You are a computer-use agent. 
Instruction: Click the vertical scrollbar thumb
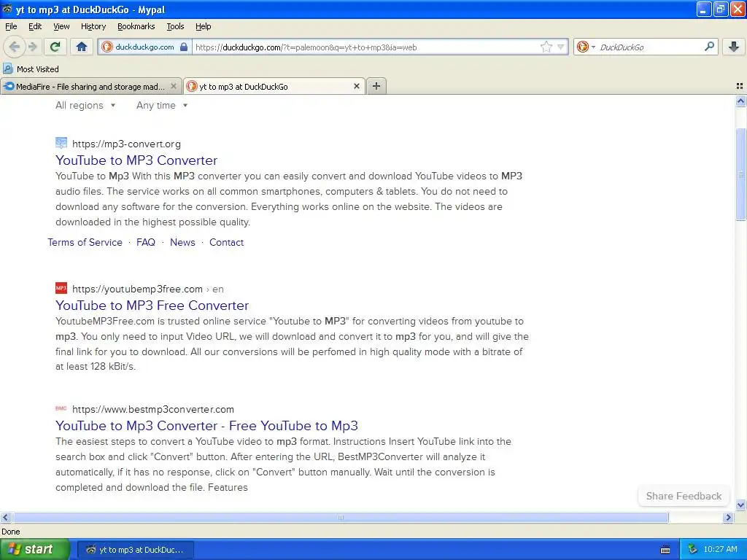click(x=740, y=174)
